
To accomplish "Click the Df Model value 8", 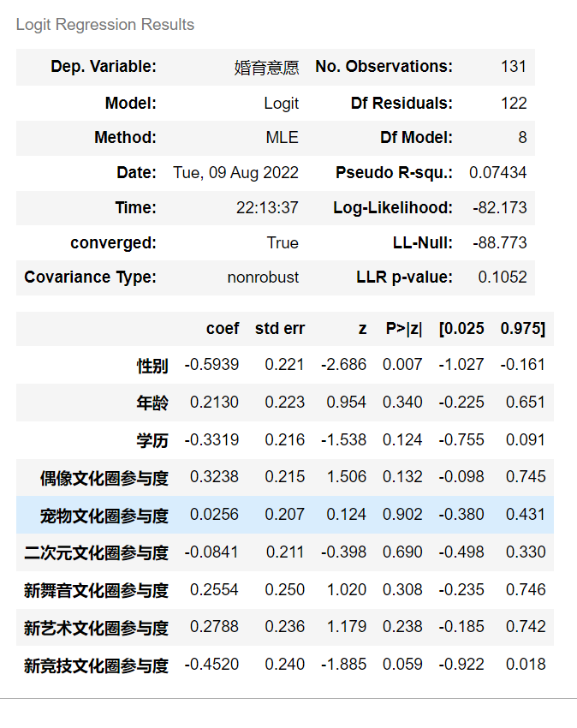I will click(x=522, y=137).
